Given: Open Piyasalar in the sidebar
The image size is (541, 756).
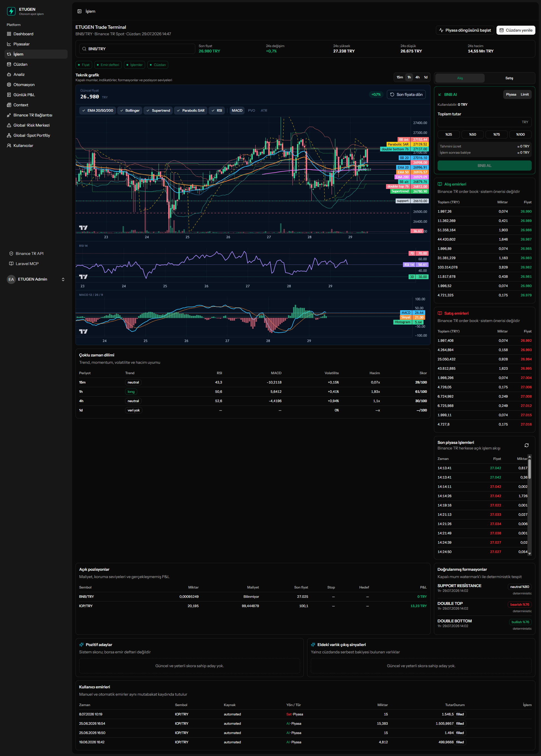Looking at the screenshot, I should 36,44.
